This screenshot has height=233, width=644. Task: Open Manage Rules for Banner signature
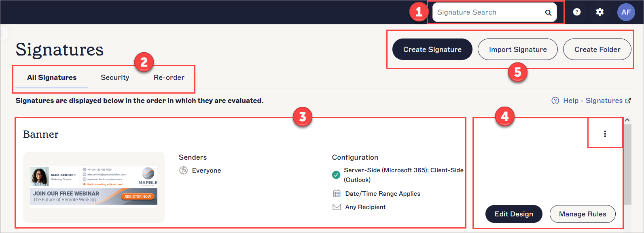coord(583,214)
